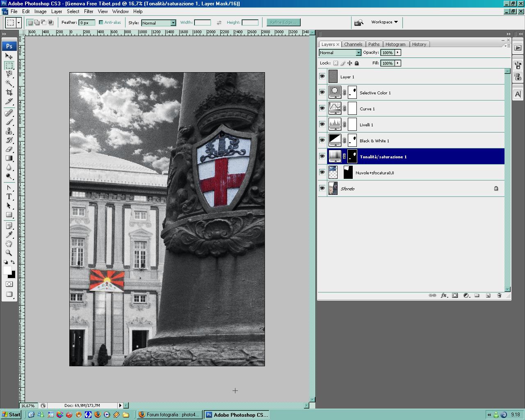
Task: Open the Layers panel flyout menu
Action: click(x=508, y=46)
